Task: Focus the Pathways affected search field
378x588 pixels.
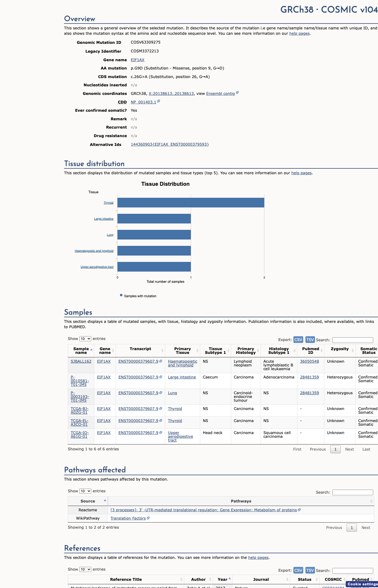Action: tap(353, 492)
